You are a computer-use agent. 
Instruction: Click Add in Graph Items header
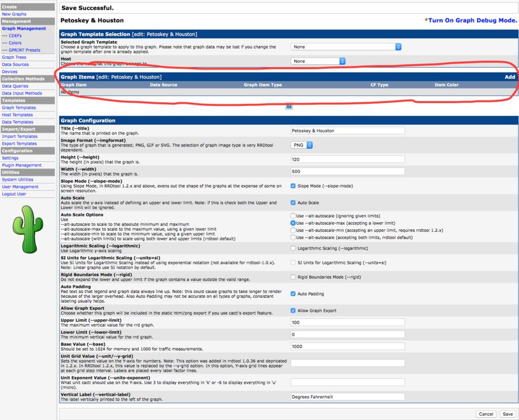(x=509, y=77)
